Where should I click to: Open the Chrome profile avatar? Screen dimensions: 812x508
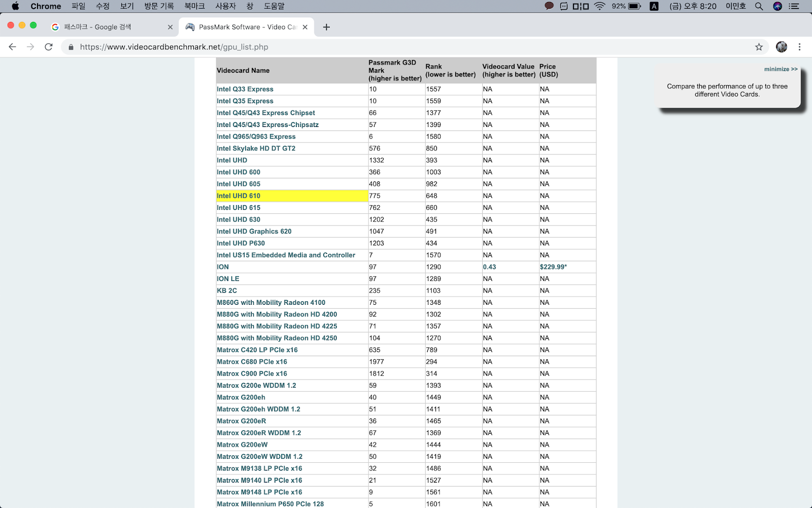(782, 47)
